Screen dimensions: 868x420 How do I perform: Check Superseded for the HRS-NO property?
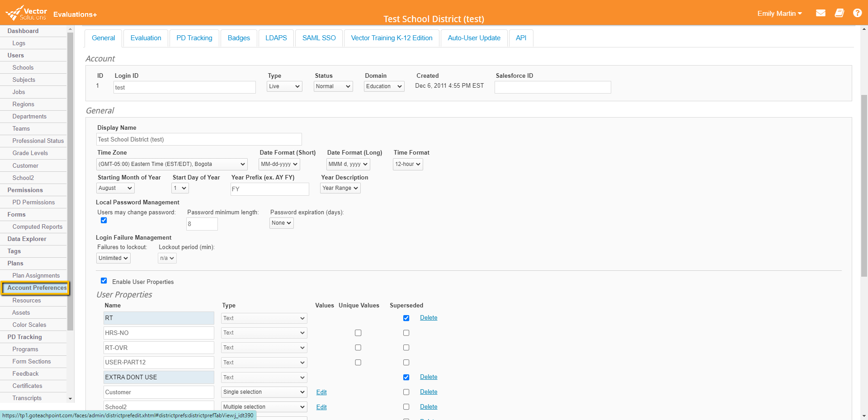pyautogui.click(x=406, y=333)
